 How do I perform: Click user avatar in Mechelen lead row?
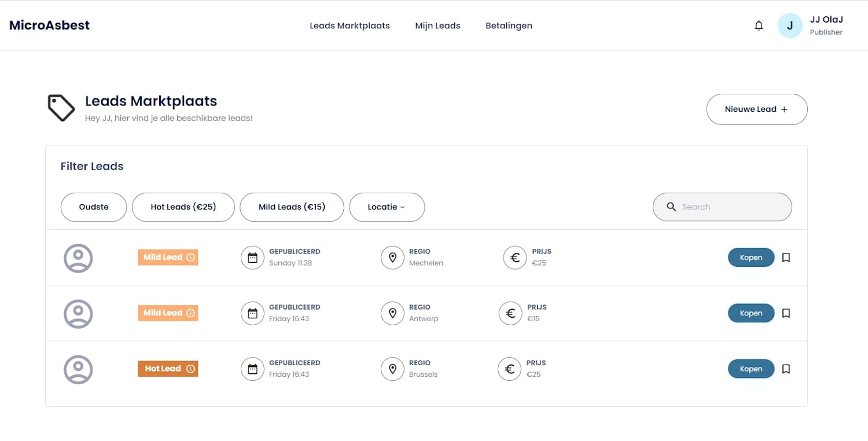(x=78, y=258)
